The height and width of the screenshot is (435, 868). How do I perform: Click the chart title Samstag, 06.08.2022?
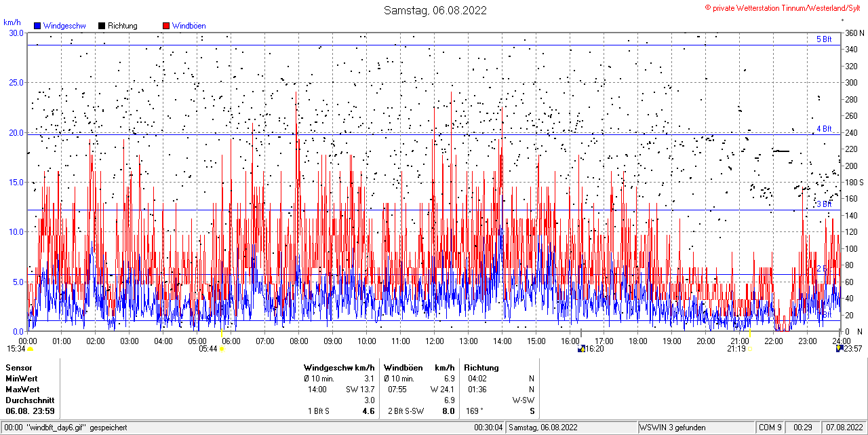pyautogui.click(x=435, y=10)
